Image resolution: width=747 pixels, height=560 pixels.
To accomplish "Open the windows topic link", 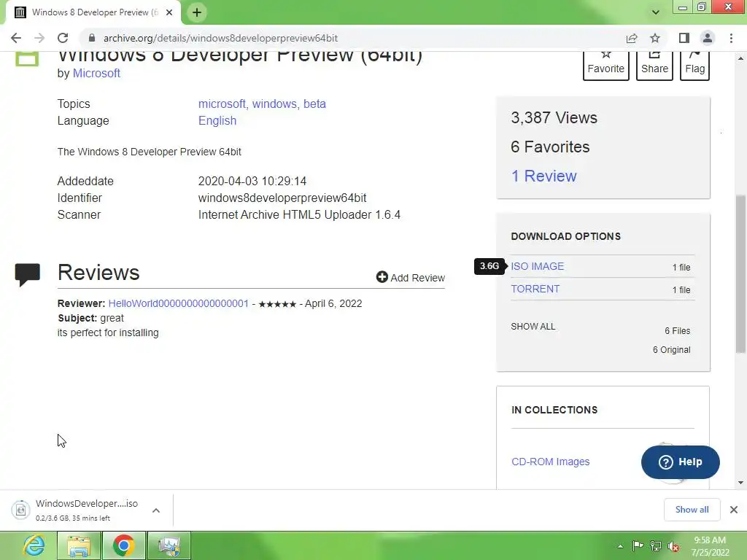I will coord(275,104).
